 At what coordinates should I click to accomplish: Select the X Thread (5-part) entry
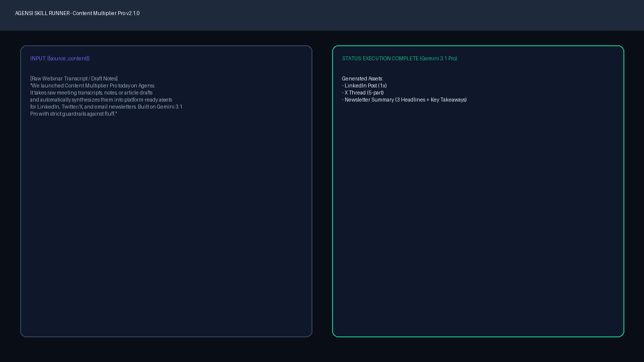(363, 93)
